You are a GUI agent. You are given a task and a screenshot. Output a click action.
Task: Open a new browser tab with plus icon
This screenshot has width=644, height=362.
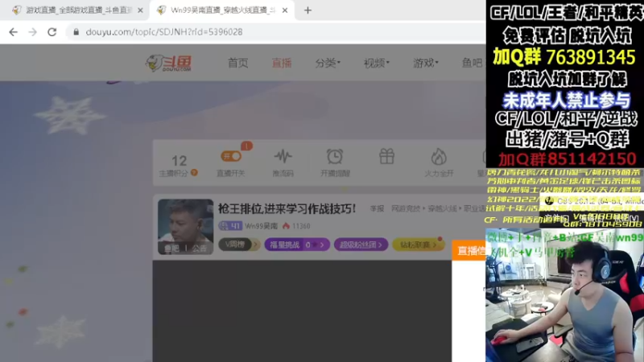coord(308,10)
